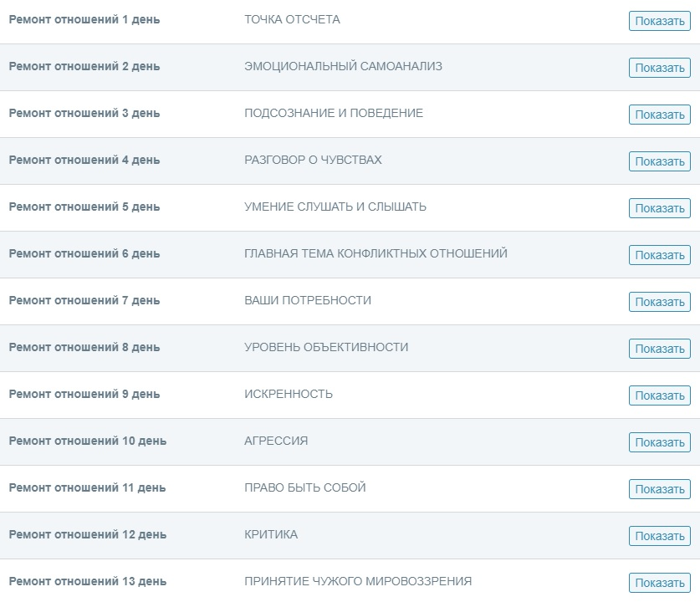
Task: Click Показать beside УМЕНИЕ СЛУШАТЬ И СЛЫШАТЬ
Action: (x=659, y=208)
